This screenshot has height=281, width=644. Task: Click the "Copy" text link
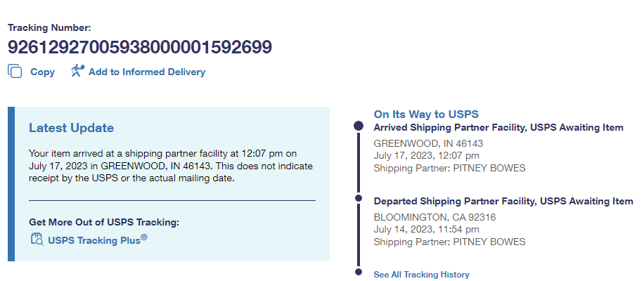coord(42,72)
